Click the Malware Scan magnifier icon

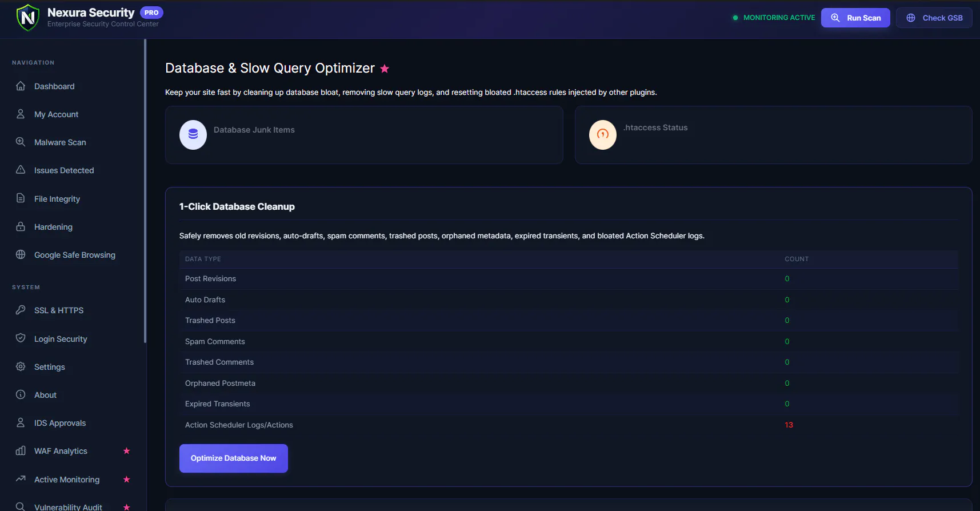click(21, 142)
